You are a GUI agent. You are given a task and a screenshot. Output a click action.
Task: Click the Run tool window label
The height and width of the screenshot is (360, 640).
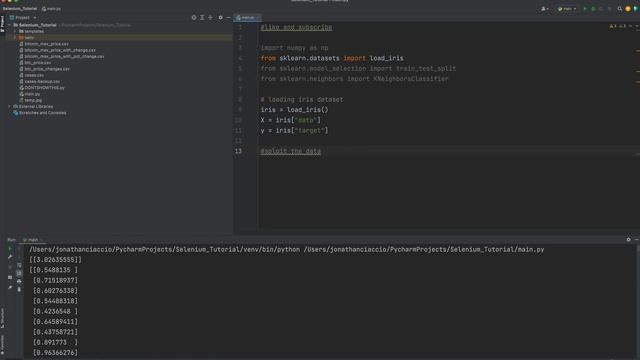pyautogui.click(x=11, y=240)
